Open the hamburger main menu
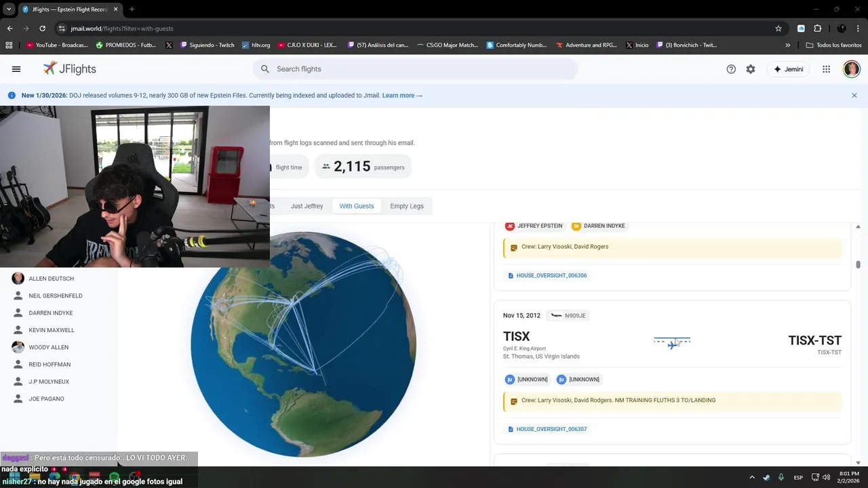The image size is (868, 488). pyautogui.click(x=16, y=69)
